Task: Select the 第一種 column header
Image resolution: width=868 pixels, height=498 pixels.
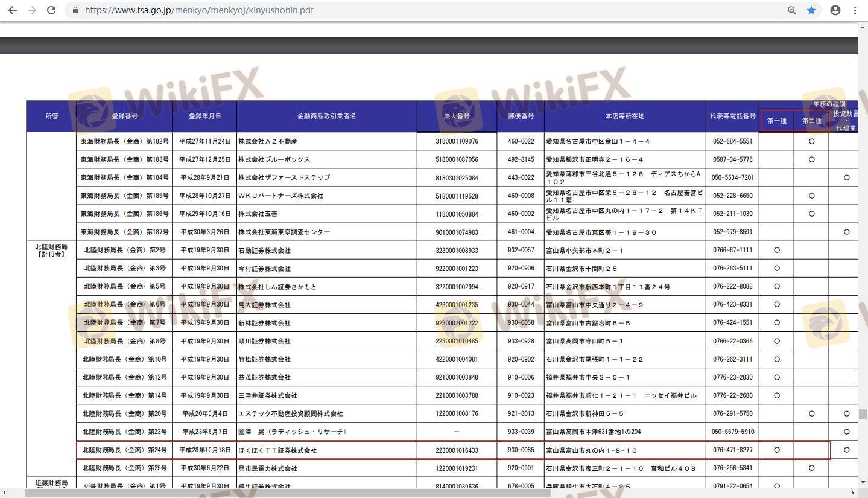Action: pyautogui.click(x=777, y=121)
